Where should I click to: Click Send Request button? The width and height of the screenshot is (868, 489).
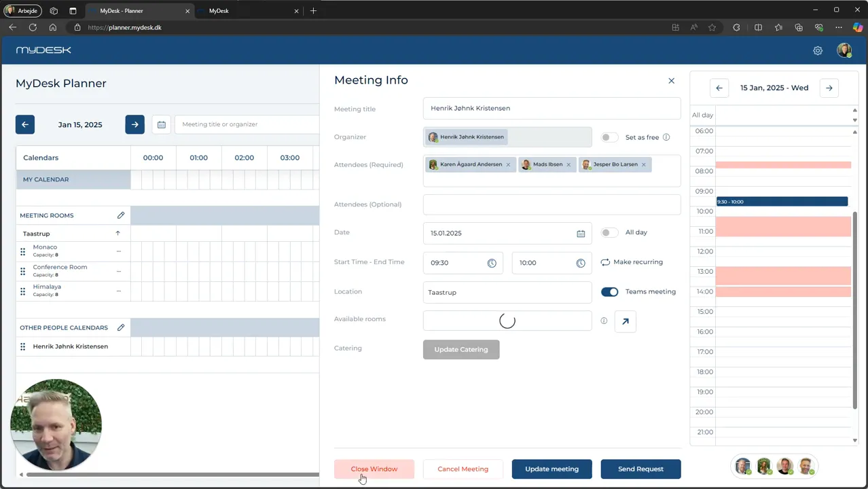point(640,469)
